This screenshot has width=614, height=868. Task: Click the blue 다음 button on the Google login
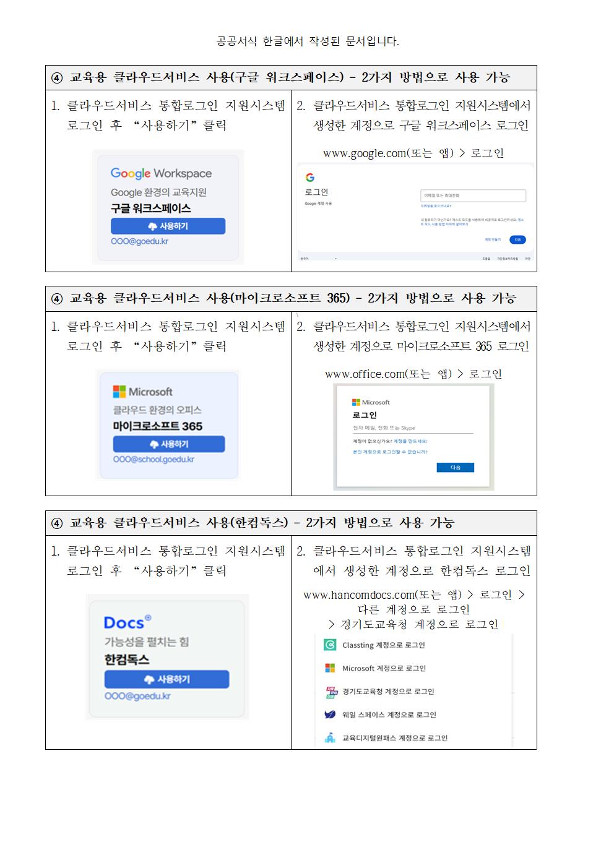tap(517, 239)
